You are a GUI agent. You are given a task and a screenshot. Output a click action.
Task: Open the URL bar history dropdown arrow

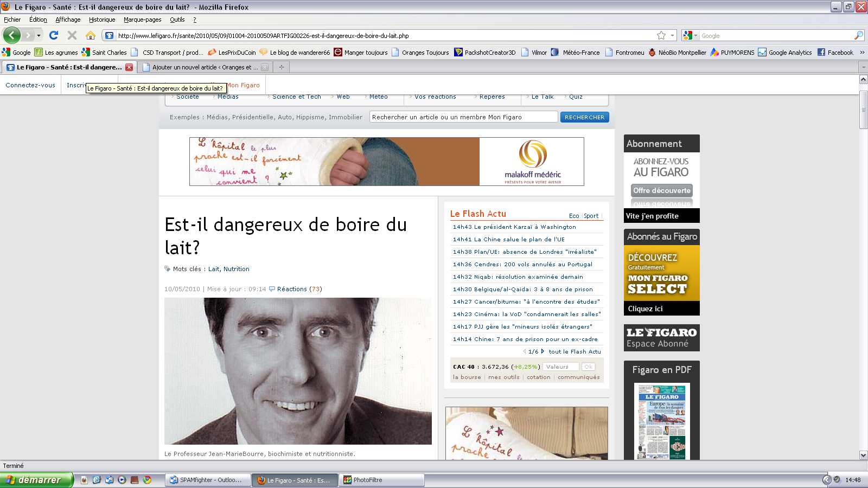[672, 35]
